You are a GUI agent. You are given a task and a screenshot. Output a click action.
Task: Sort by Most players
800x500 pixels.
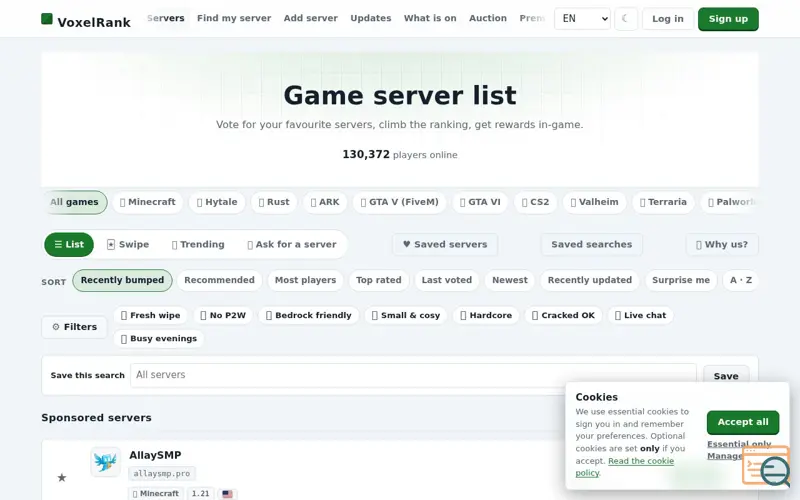305,280
